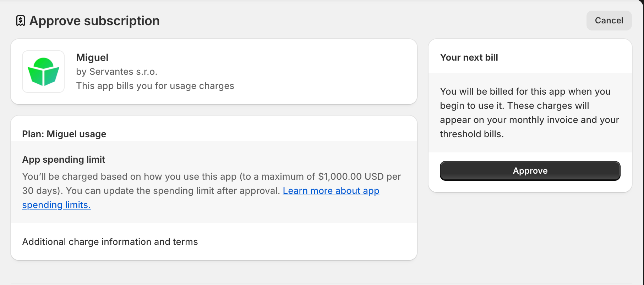Click the Plan: Miguel usage heading
Viewport: 644px width, 285px height.
coord(64,134)
